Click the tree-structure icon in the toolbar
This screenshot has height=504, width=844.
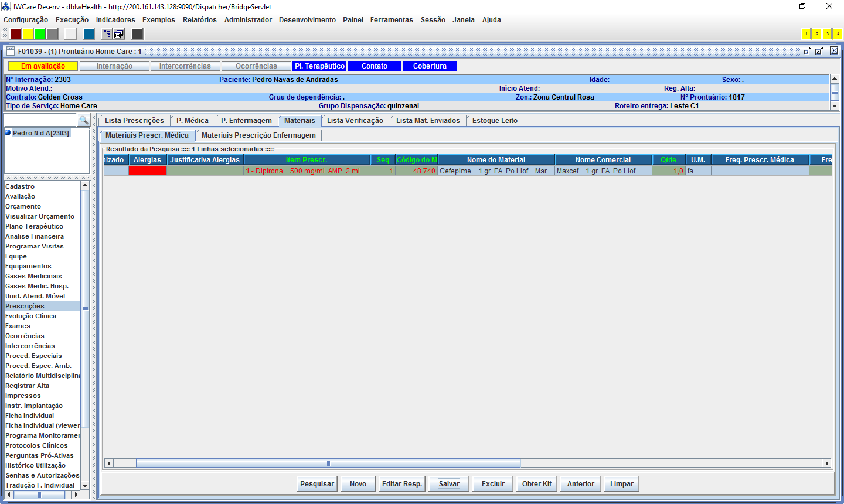coord(107,34)
